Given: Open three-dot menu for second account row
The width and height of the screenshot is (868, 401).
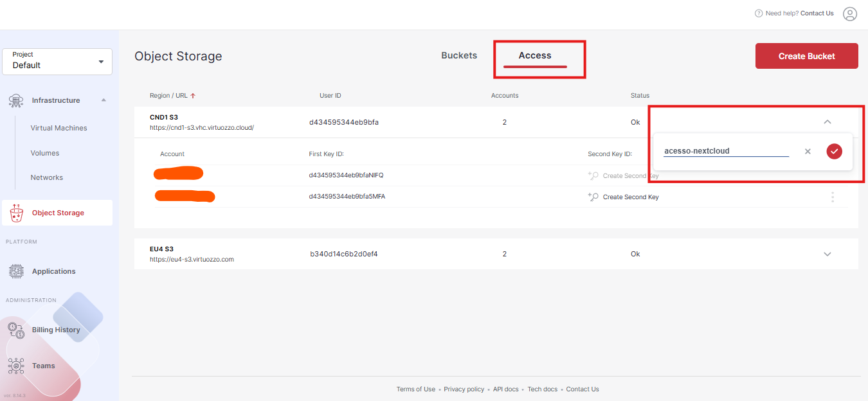Looking at the screenshot, I should 833,197.
